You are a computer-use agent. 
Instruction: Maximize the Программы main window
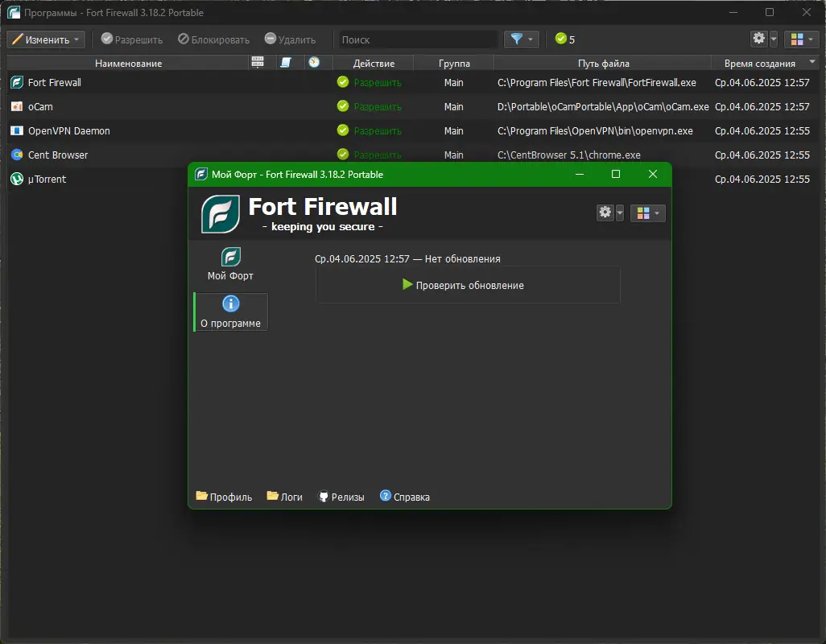coord(770,12)
